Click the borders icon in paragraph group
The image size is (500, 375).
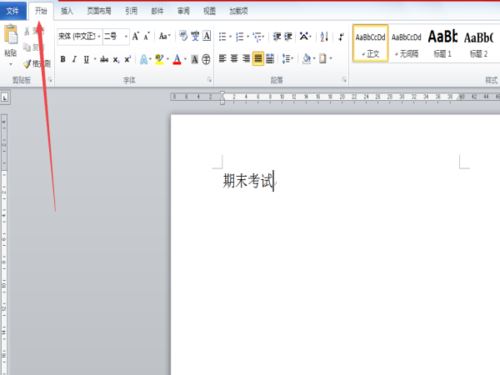[x=323, y=59]
